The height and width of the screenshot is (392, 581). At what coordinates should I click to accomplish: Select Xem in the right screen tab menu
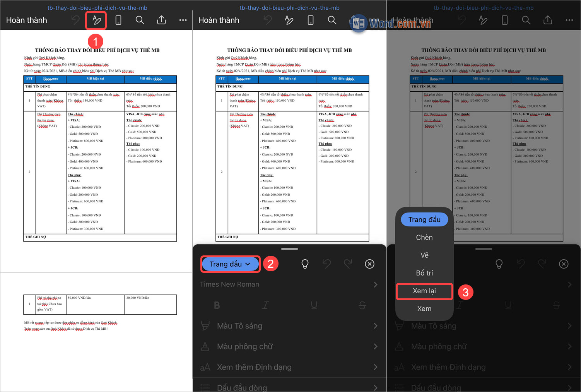(424, 308)
